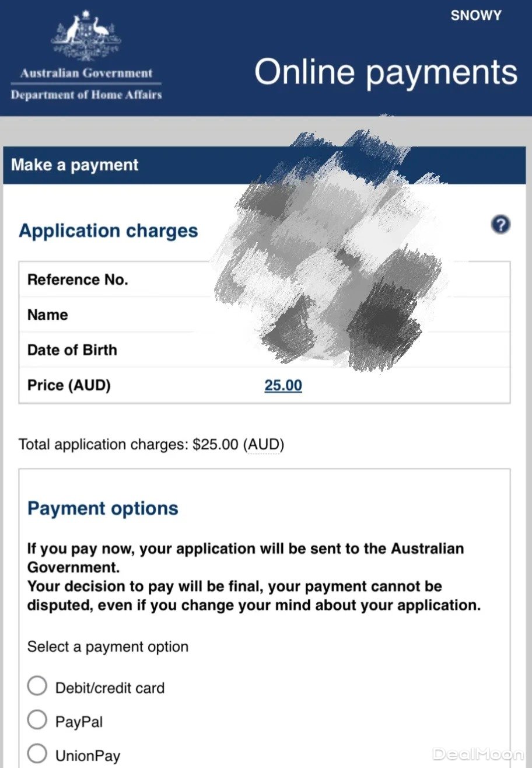Click the help question mark icon
This screenshot has height=768, width=532.
pos(501,225)
